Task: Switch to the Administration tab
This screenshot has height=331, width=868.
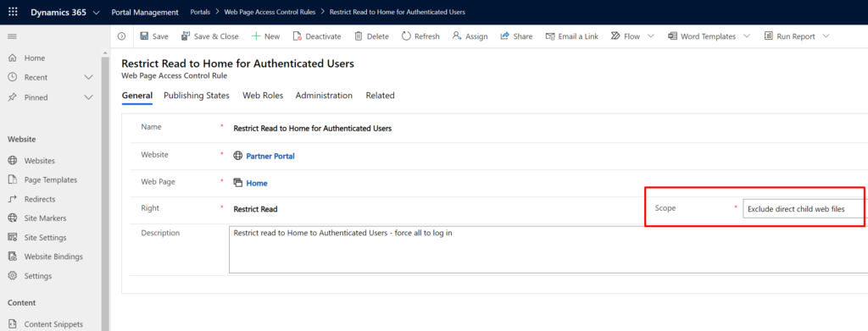Action: click(x=324, y=96)
